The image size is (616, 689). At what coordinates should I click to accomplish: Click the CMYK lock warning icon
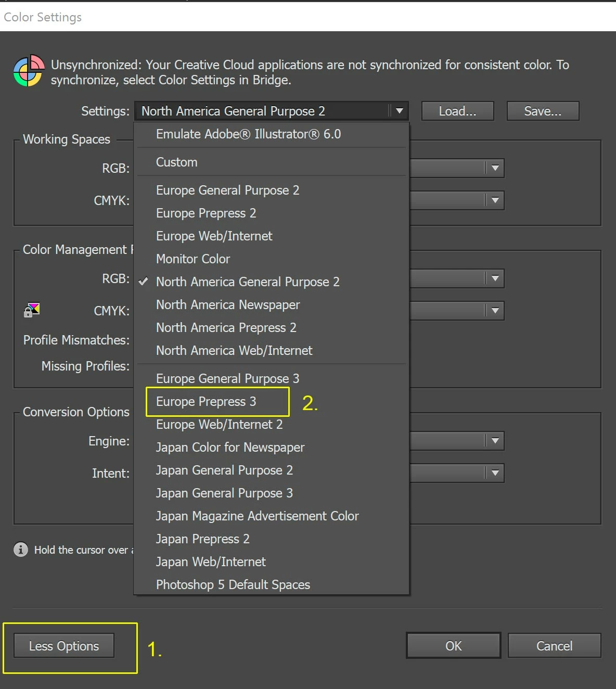[32, 310]
